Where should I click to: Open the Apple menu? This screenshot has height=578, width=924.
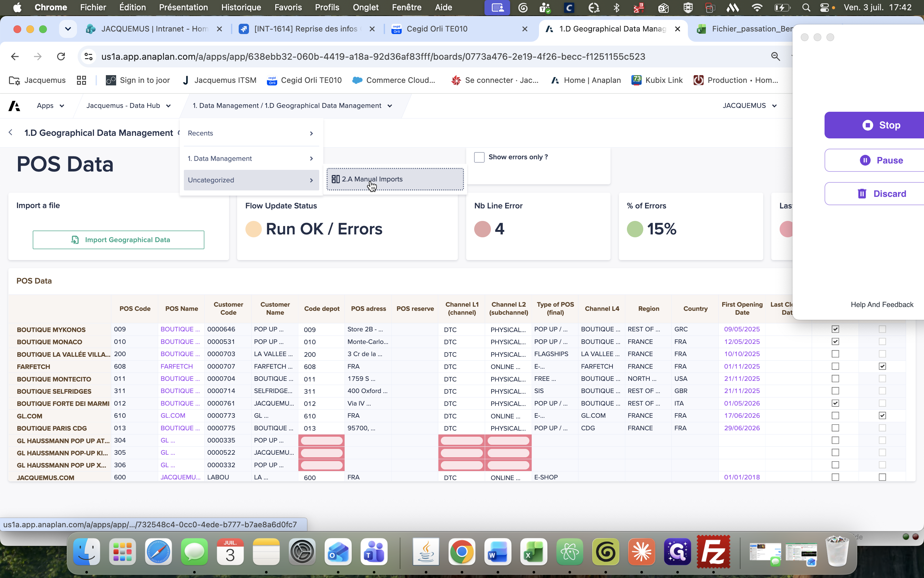(x=17, y=8)
